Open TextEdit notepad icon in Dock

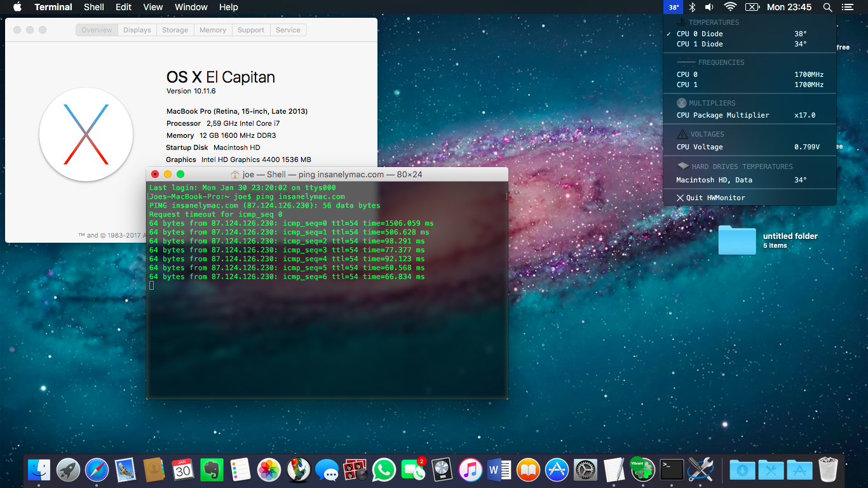[614, 470]
